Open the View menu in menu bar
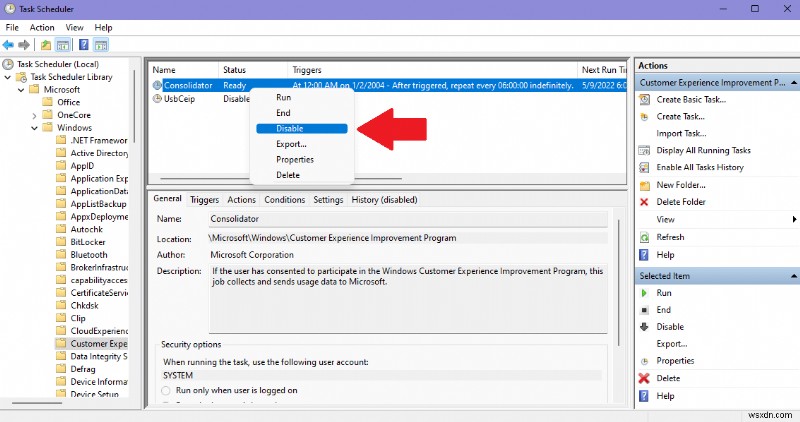 coord(74,28)
